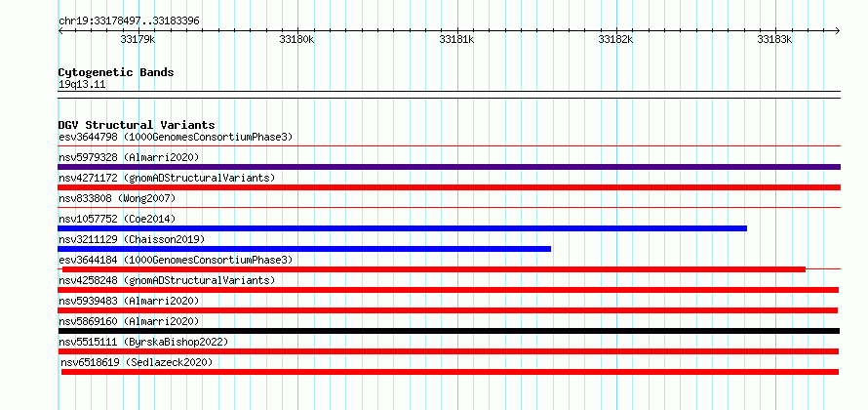This screenshot has width=868, height=410.
Task: Click the thin red nsv833808 variant line
Action: pyautogui.click(x=449, y=208)
